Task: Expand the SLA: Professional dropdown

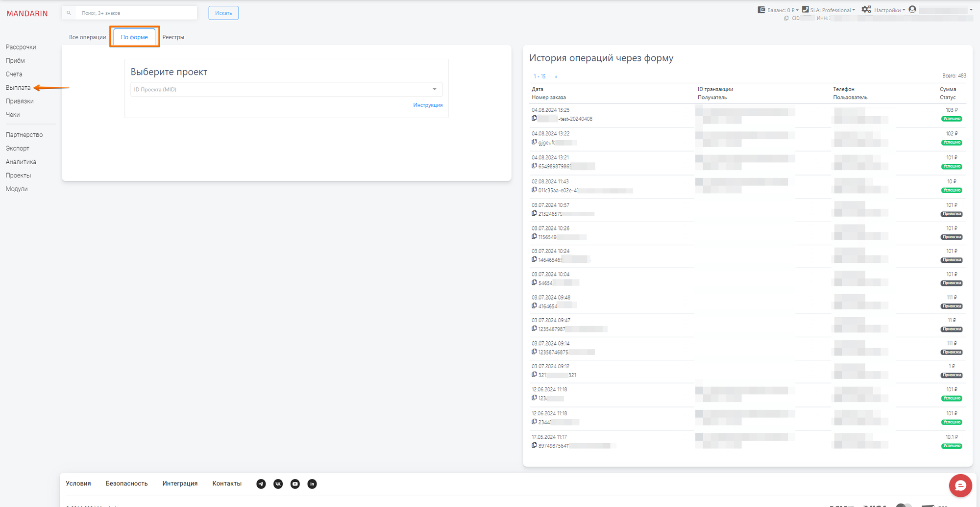Action: tap(829, 10)
